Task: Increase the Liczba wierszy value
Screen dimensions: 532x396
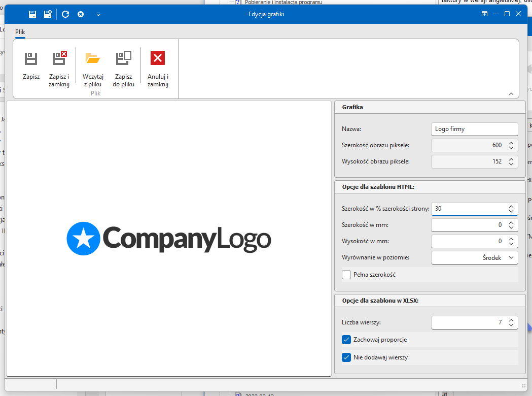Action: coord(511,320)
